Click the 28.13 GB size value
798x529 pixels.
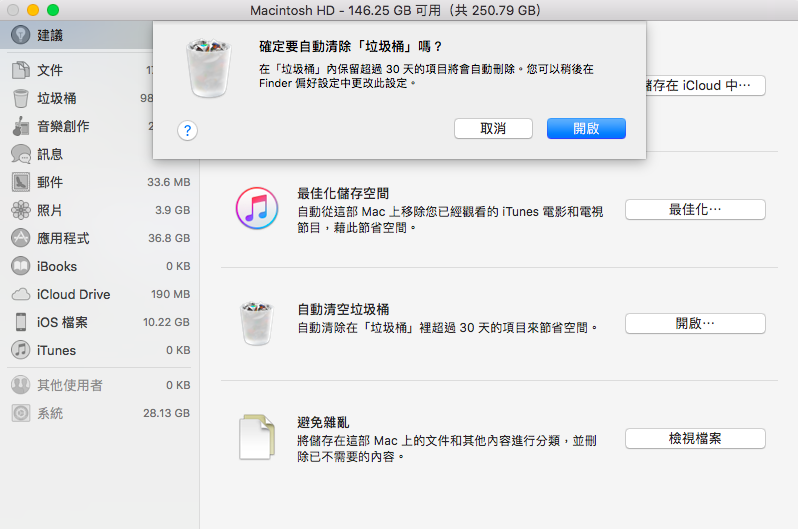166,413
